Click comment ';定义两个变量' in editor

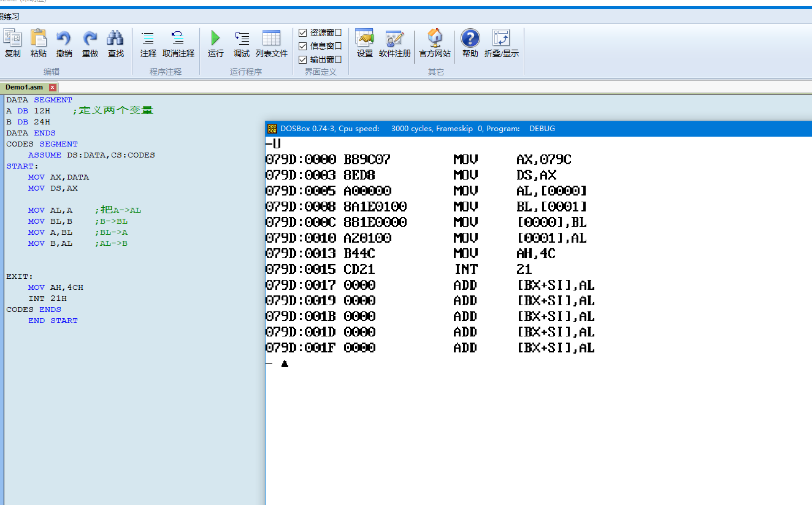(x=112, y=110)
